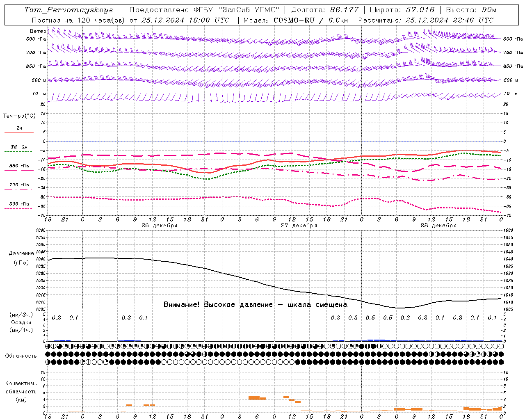
Task: Click the (мм/1ч.) precipitation unit label
Action: (21, 330)
